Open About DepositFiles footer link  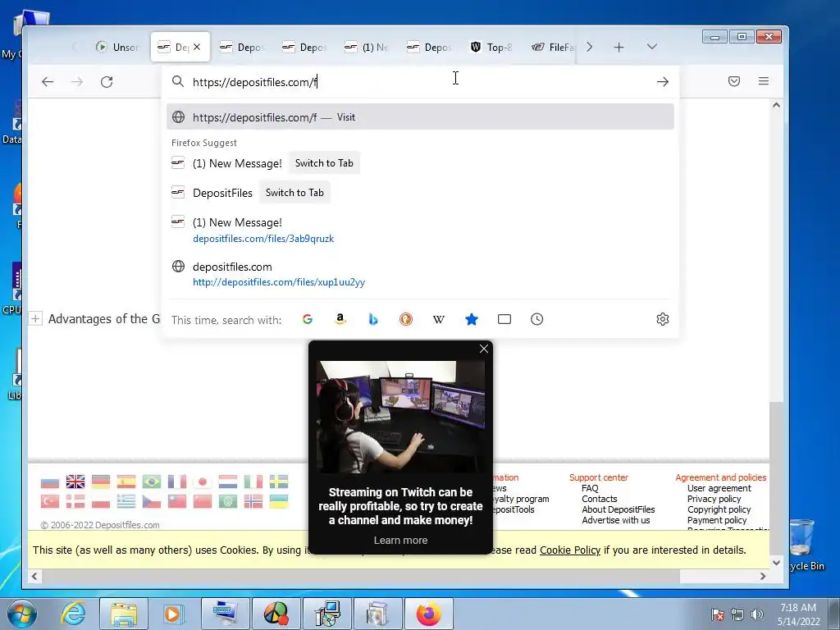619,509
